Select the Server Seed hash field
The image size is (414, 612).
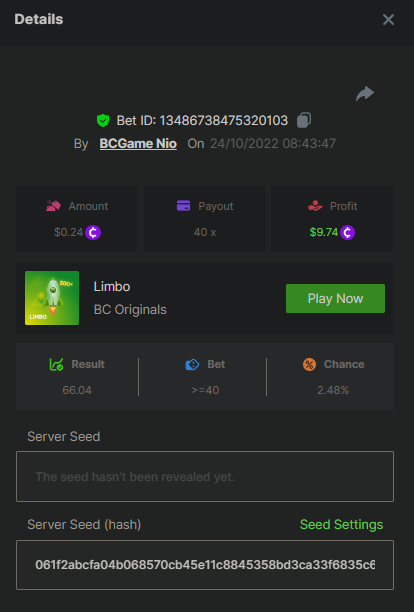pos(205,565)
